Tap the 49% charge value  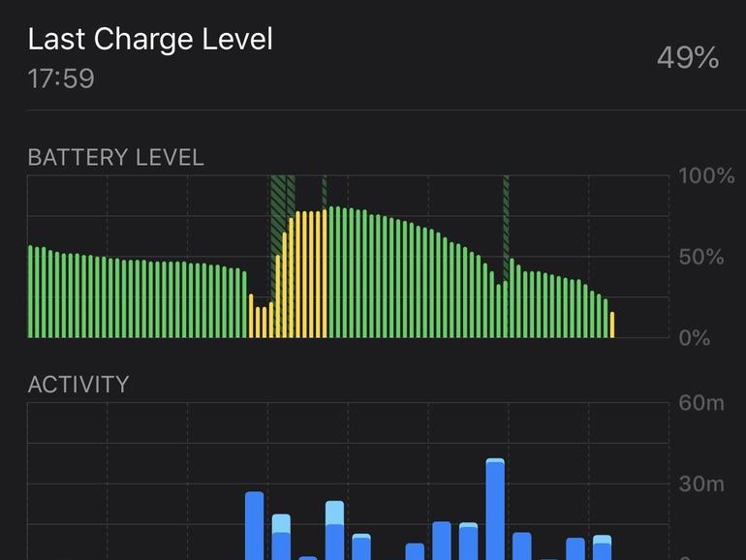[x=687, y=58]
